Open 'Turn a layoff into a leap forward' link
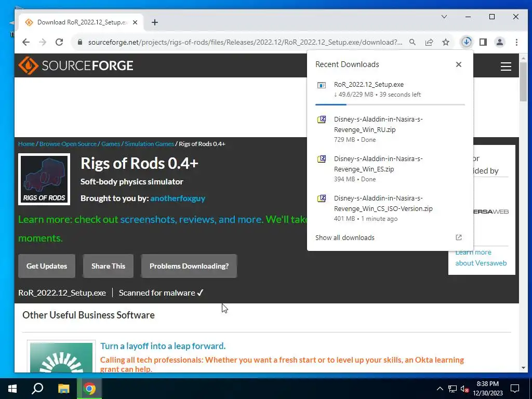This screenshot has width=532, height=399. (x=163, y=346)
